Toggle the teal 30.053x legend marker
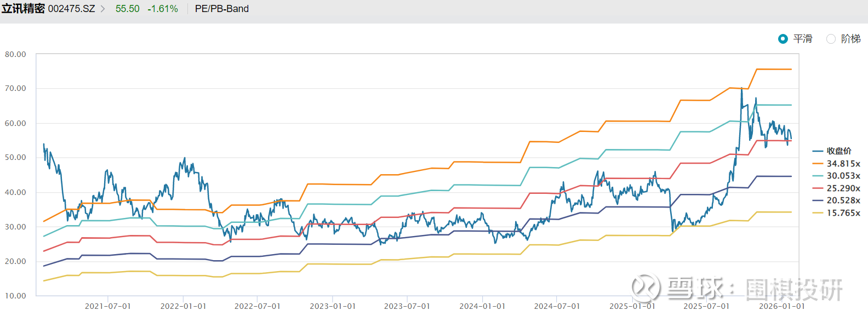 (818, 176)
